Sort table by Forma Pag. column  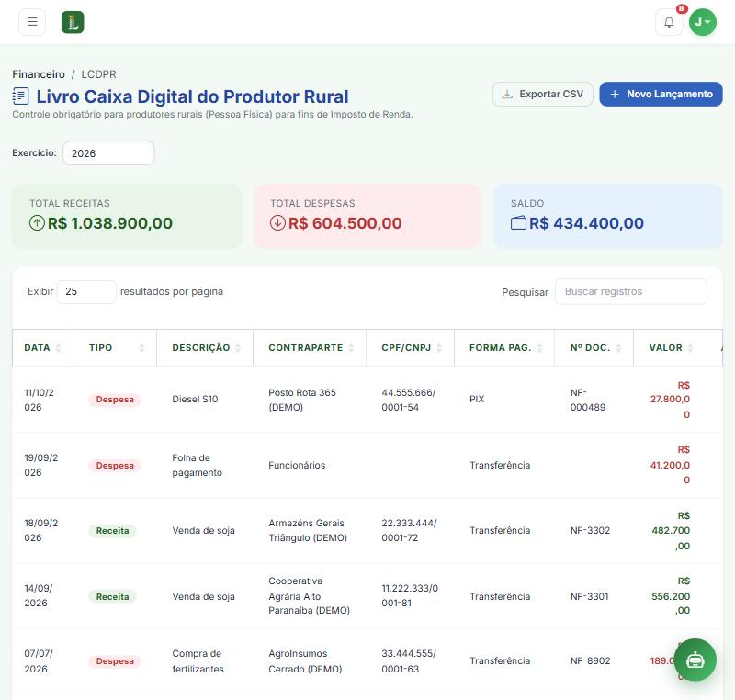(504, 347)
